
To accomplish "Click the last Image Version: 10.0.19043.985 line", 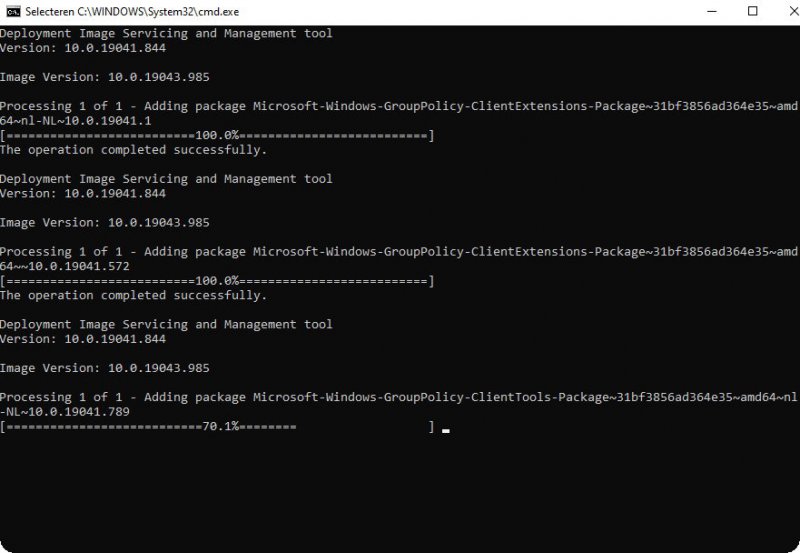I will (105, 368).
